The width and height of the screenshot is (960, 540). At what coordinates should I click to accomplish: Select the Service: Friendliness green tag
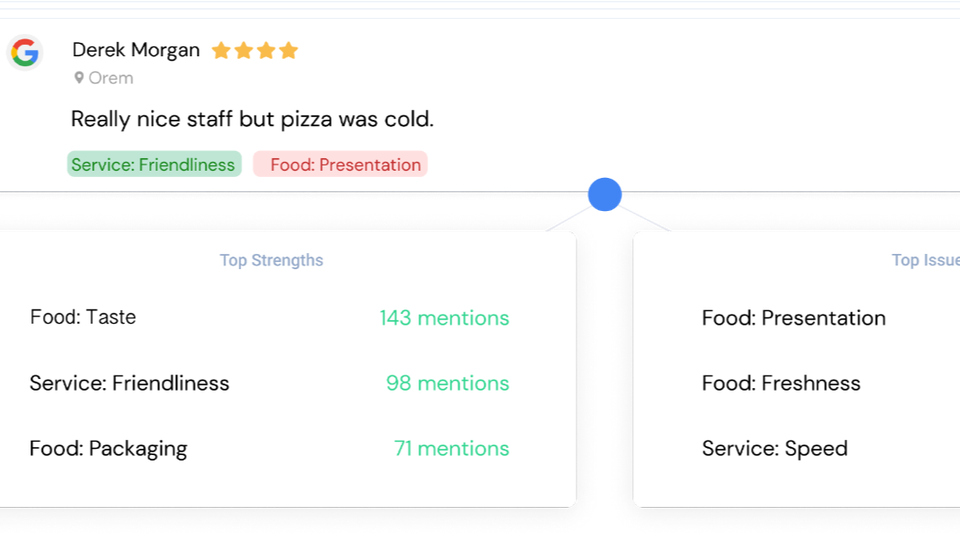[154, 164]
